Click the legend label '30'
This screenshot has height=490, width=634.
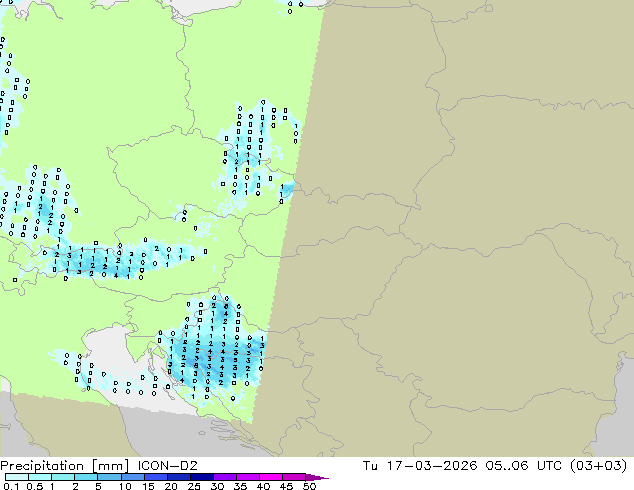217,486
